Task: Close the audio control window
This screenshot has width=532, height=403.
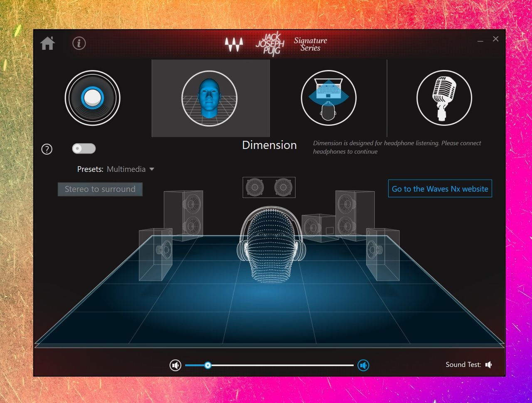Action: click(x=495, y=39)
